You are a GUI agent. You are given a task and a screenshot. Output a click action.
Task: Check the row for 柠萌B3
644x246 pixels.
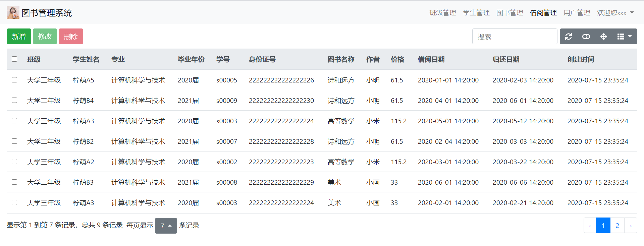[14, 182]
